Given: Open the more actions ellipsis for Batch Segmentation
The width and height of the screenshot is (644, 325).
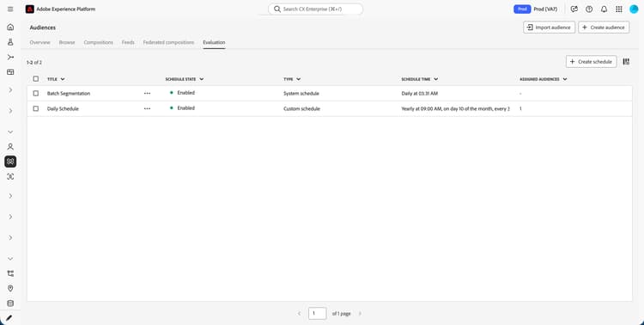Looking at the screenshot, I should click(147, 94).
